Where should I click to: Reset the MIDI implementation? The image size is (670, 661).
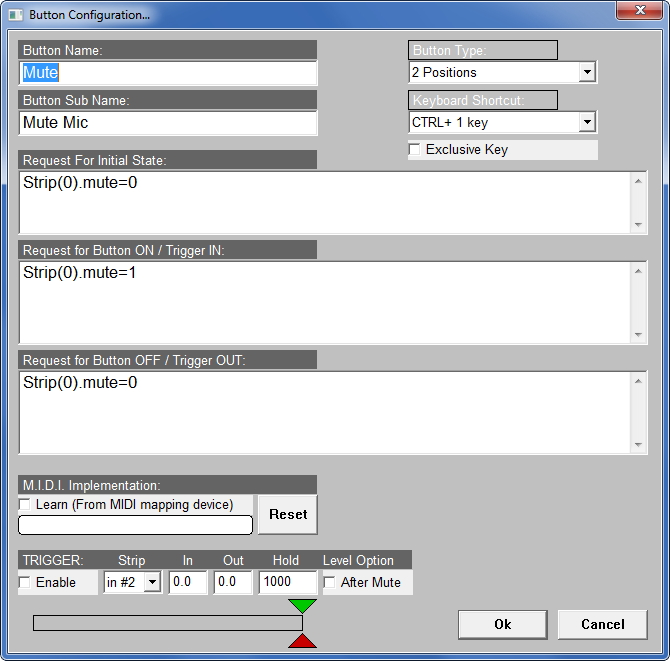(288, 514)
